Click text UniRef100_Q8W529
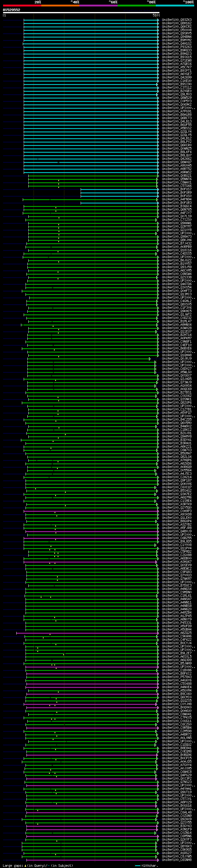The height and width of the screenshot is (868, 197). click(177, 98)
